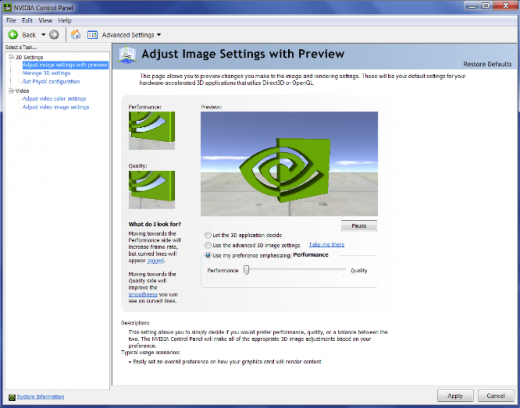The width and height of the screenshot is (520, 408).
Task: Click the Advanced Settings view icon
Action: click(x=92, y=35)
